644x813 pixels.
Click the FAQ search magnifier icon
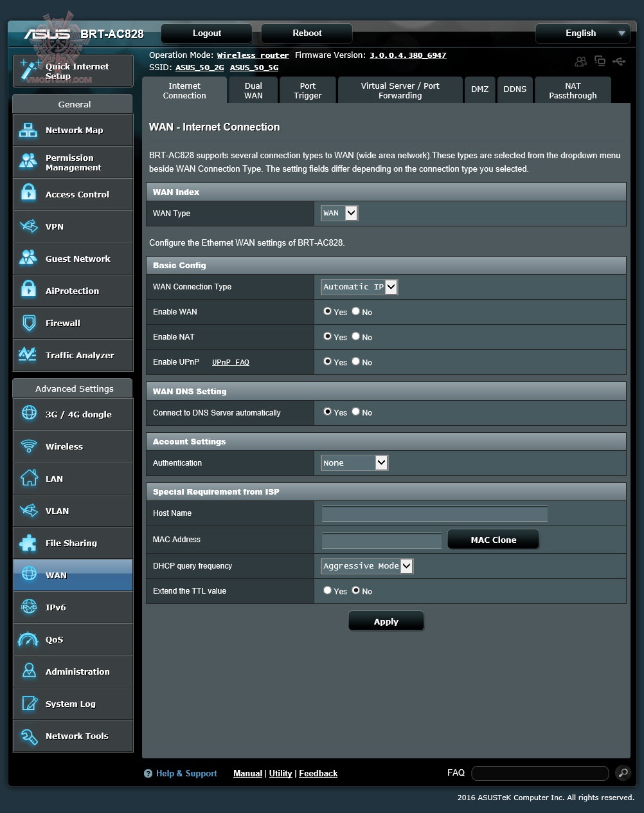pos(622,772)
